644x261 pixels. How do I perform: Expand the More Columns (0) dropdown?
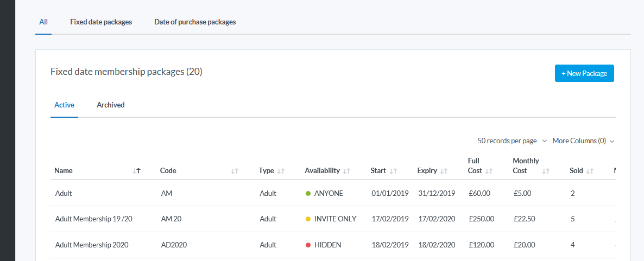click(583, 141)
